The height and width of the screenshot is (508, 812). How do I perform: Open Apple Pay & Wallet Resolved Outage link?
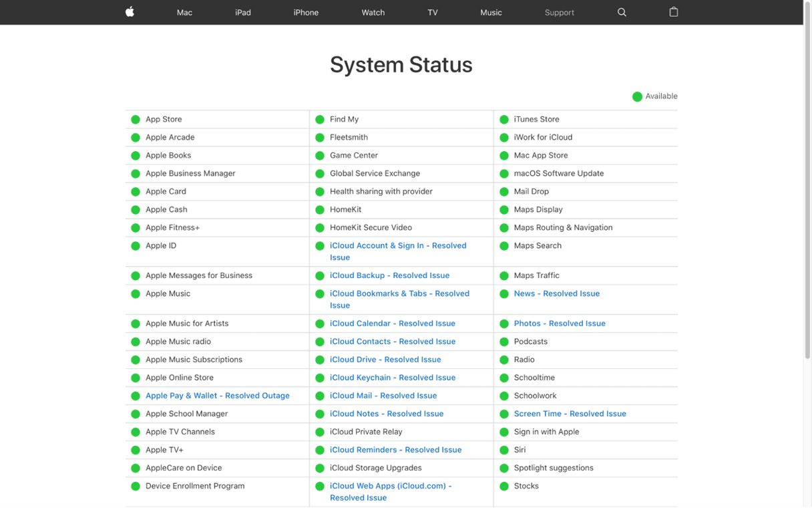[x=217, y=396]
